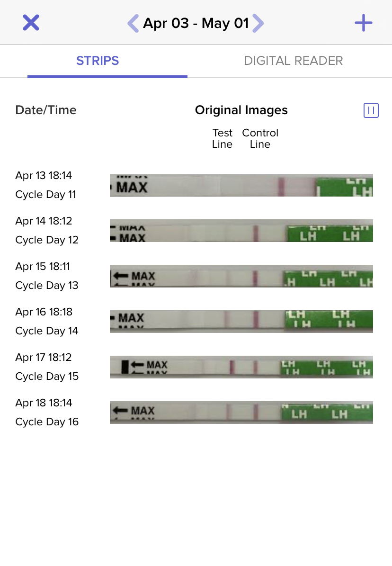392x566 pixels.
Task: Add a new test strip entry
Action: click(x=364, y=23)
